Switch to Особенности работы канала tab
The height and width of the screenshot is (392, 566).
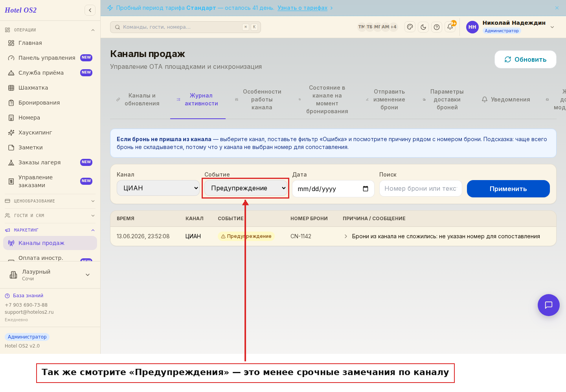[x=258, y=99]
